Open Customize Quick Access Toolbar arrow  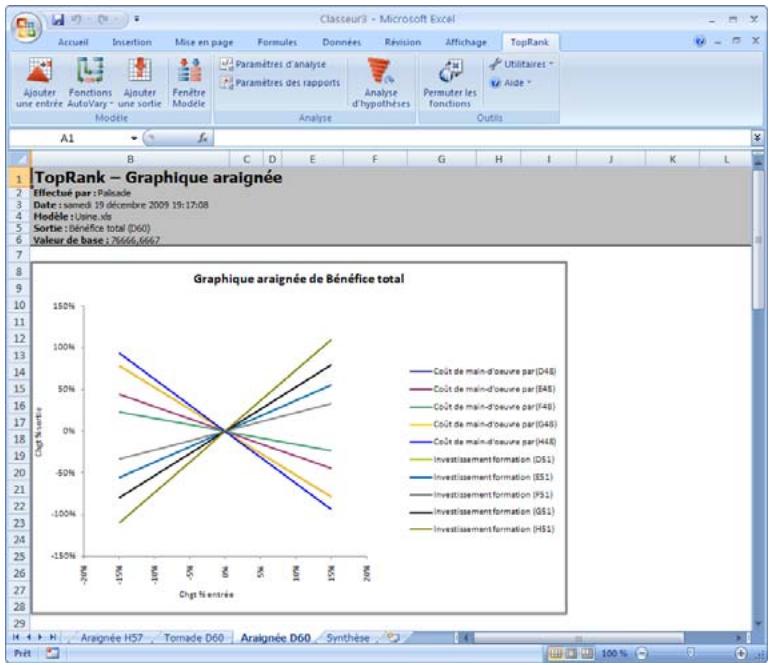pos(137,20)
